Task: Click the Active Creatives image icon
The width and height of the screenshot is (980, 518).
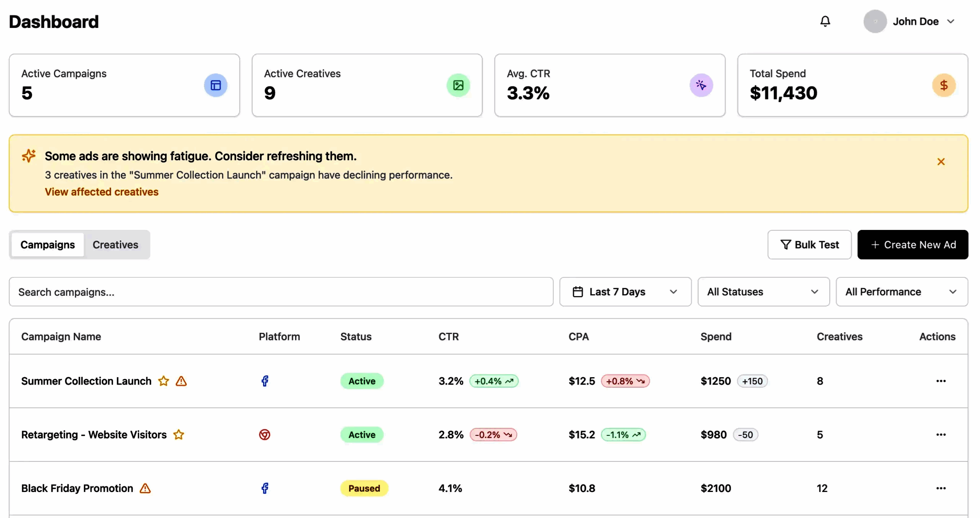Action: click(x=458, y=85)
